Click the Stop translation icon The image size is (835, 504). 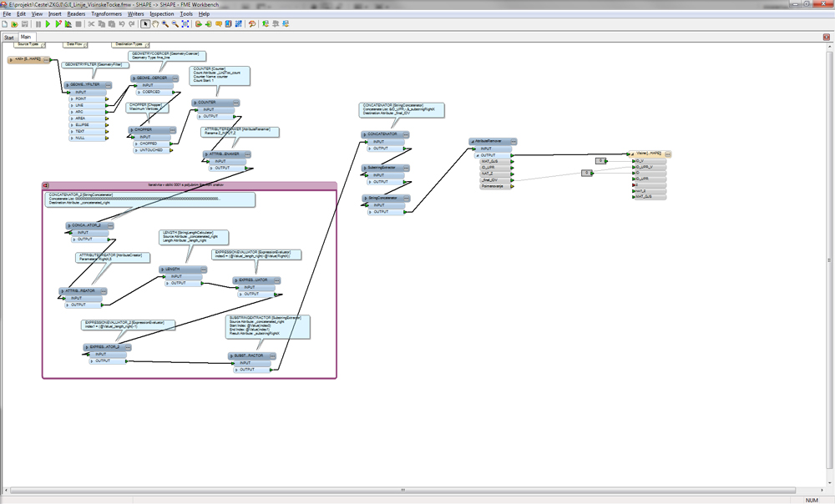click(x=78, y=24)
